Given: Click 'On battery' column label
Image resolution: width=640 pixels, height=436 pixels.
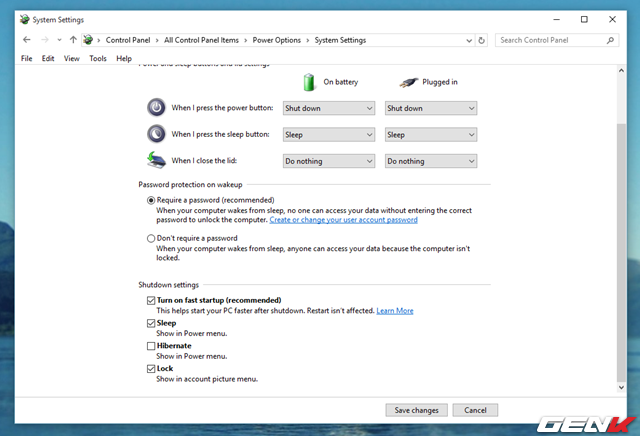Looking at the screenshot, I should [340, 82].
